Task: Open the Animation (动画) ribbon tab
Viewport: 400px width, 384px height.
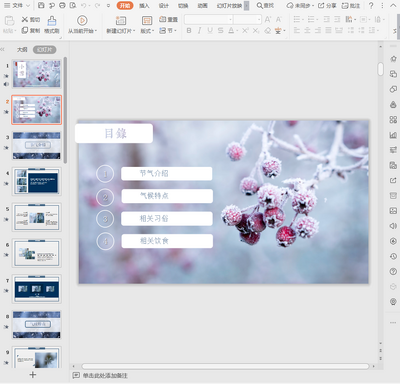Action: coord(202,5)
